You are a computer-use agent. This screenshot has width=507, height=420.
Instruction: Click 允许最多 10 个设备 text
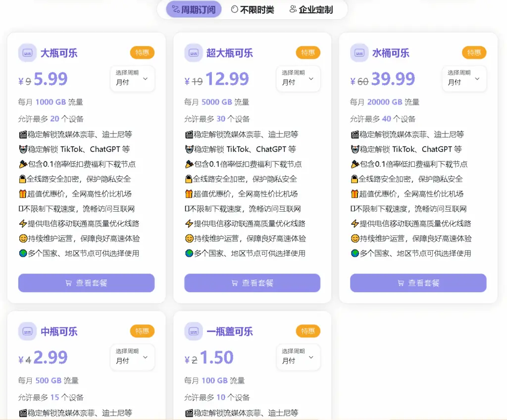[x=217, y=397]
